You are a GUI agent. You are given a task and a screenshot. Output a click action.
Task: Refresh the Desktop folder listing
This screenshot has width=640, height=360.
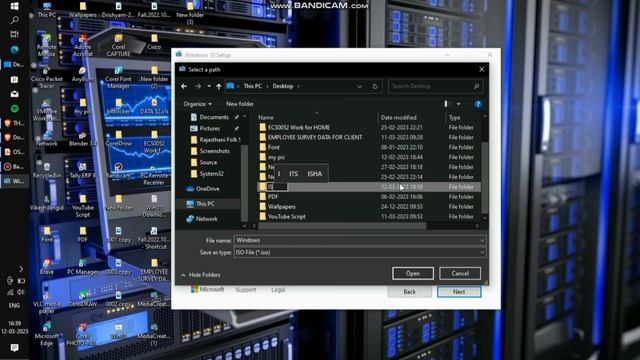click(375, 87)
